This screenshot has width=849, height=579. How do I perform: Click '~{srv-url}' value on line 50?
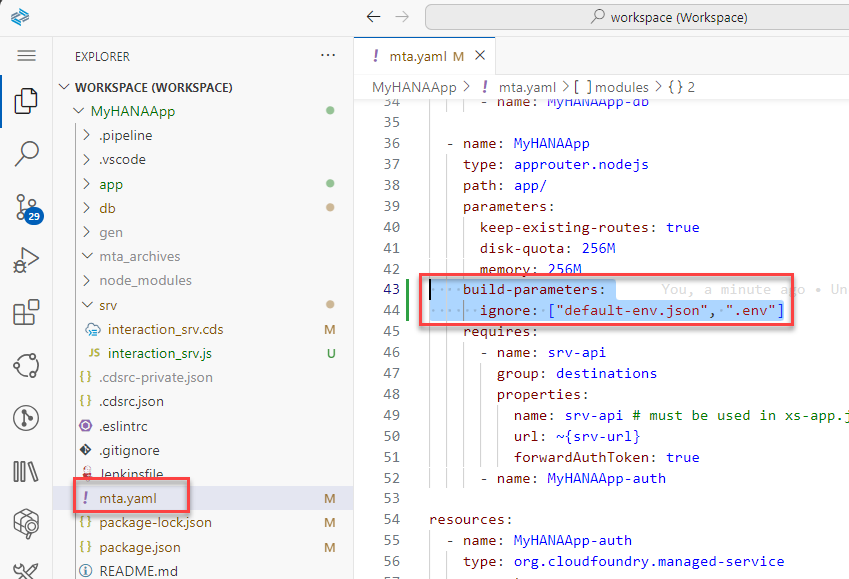click(598, 436)
